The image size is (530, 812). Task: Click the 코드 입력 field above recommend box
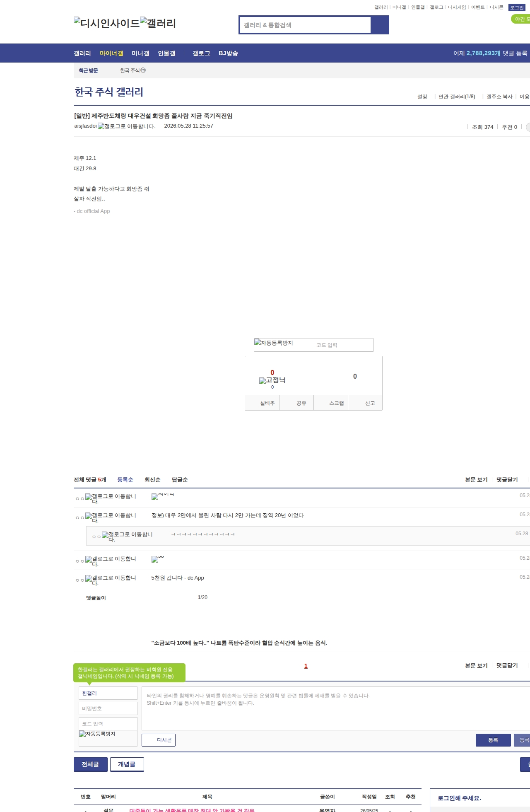tap(343, 345)
